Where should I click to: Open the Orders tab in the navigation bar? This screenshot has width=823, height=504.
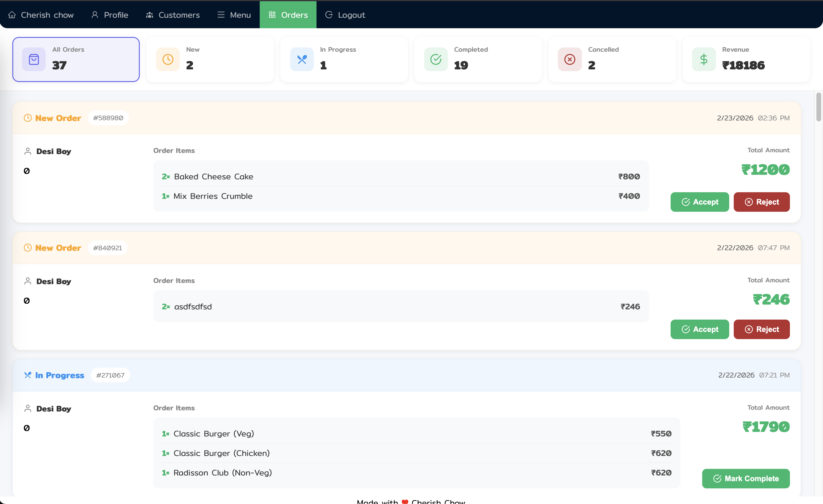coord(288,15)
